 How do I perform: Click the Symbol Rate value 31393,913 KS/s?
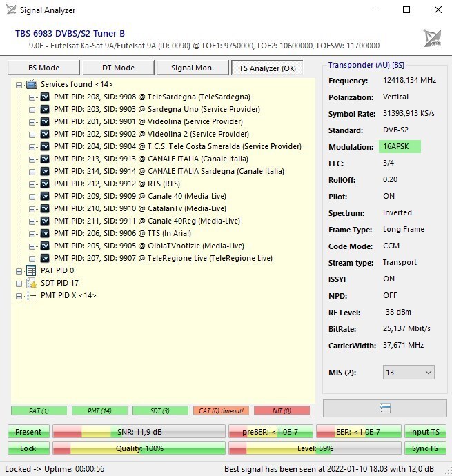pyautogui.click(x=409, y=114)
